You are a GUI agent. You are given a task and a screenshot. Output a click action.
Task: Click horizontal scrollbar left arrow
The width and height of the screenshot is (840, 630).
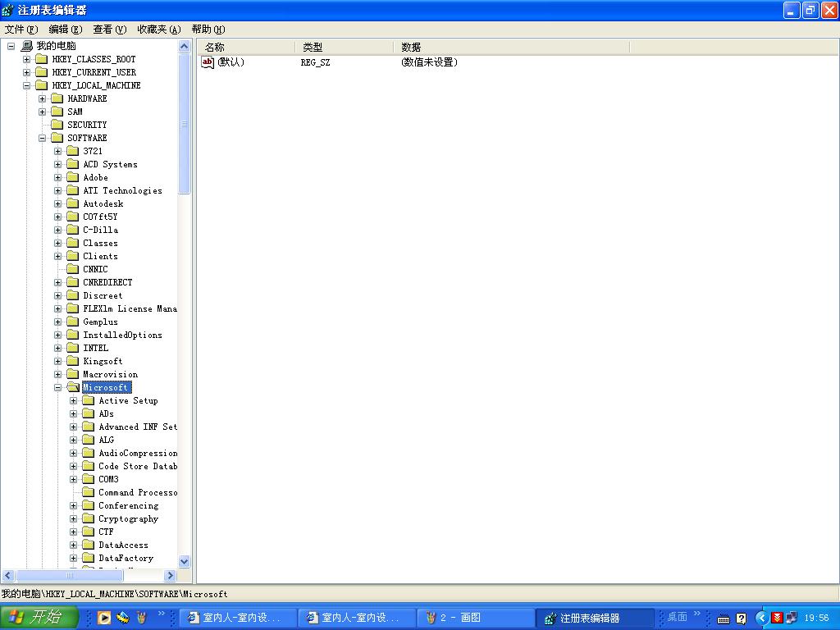8,575
